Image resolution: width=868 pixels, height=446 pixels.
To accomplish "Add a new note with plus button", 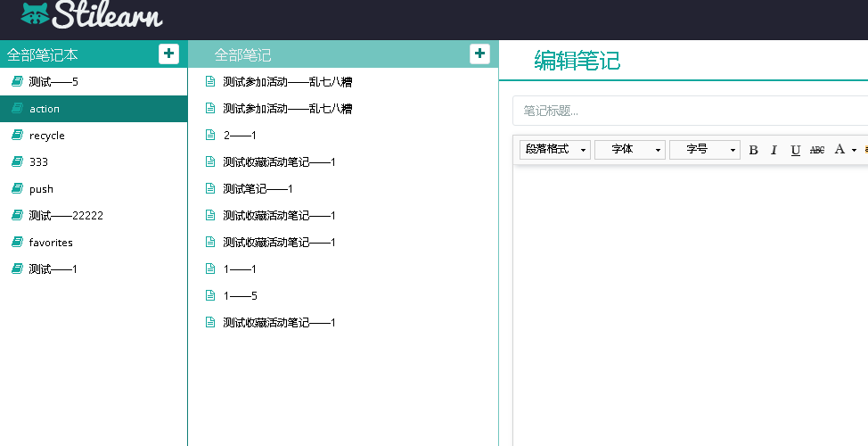I will pyautogui.click(x=480, y=54).
